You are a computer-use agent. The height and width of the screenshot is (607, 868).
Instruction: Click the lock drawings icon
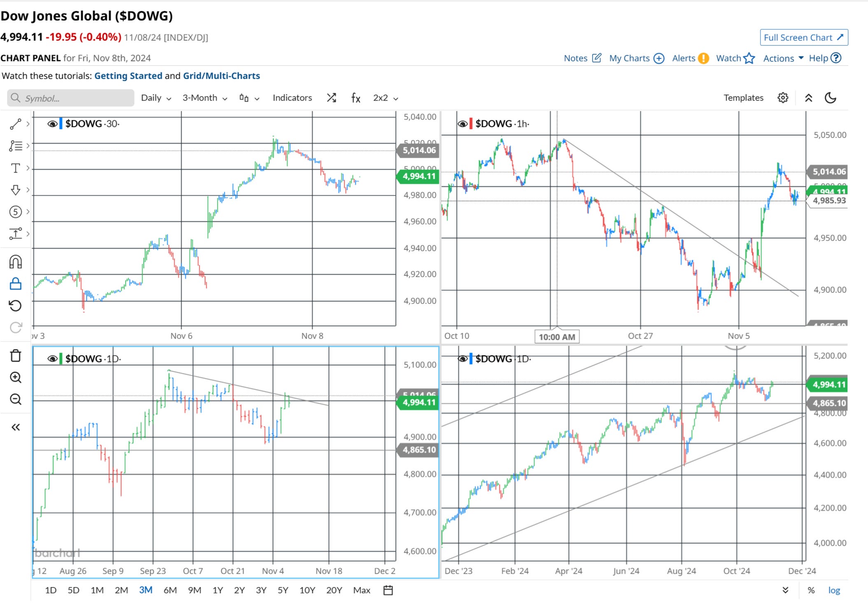click(x=15, y=284)
